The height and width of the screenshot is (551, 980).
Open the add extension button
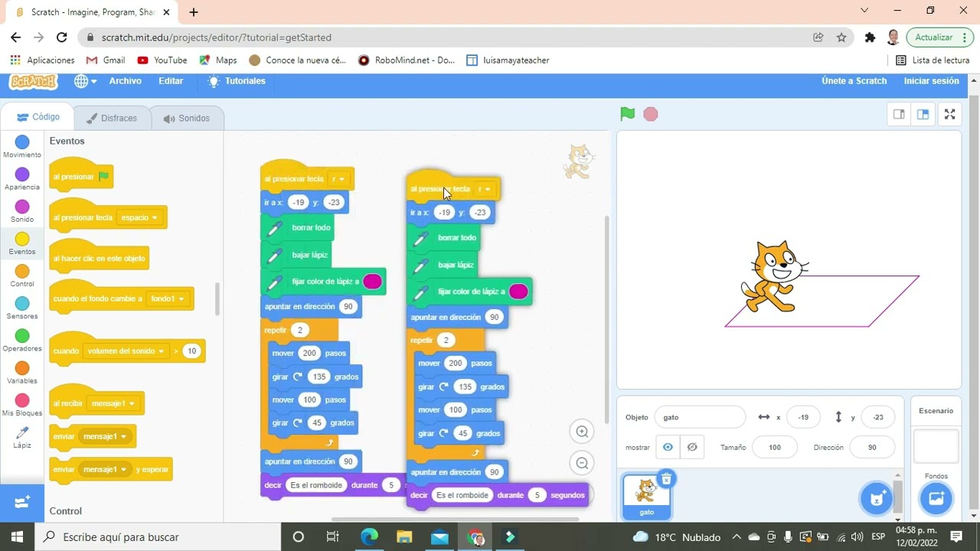point(22,502)
